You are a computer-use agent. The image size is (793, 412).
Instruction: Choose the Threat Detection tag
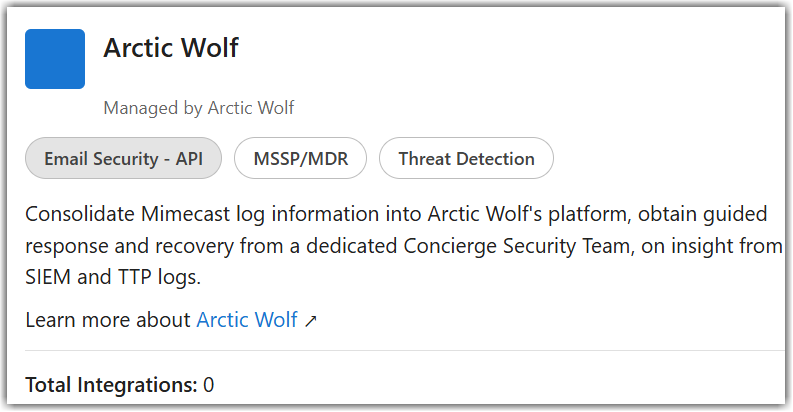466,159
